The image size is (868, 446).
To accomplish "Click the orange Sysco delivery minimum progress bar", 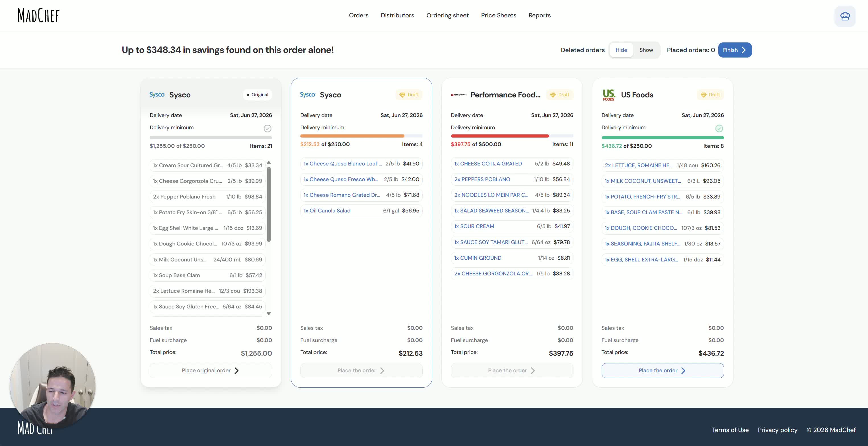I will click(361, 136).
